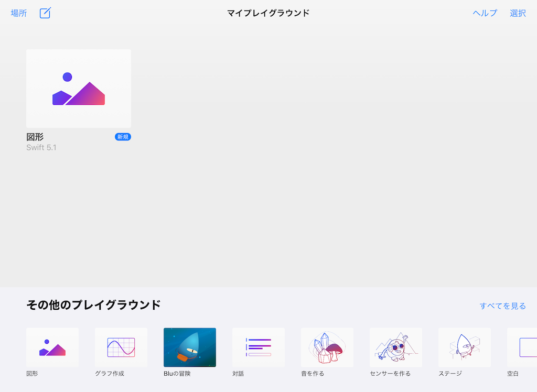The image size is (537, 392).
Task: Click the その他のプレイグラウンド section heading
Action: [93, 304]
